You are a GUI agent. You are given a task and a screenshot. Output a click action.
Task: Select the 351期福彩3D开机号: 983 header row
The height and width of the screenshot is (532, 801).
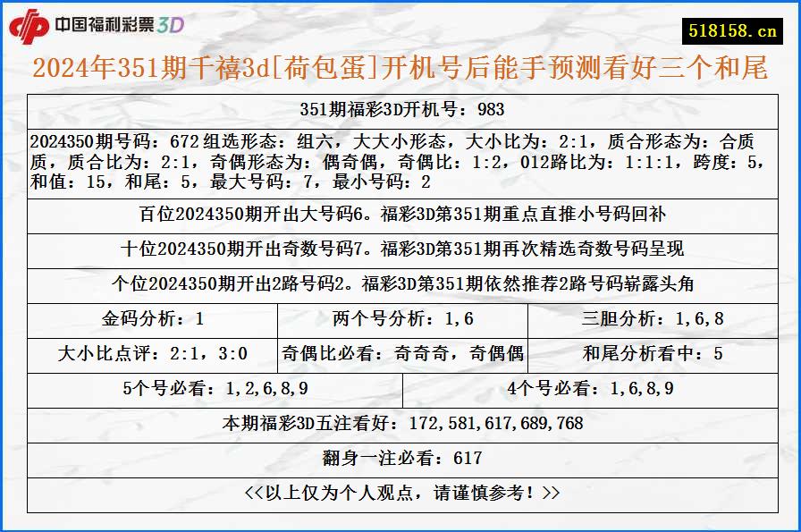pos(400,111)
